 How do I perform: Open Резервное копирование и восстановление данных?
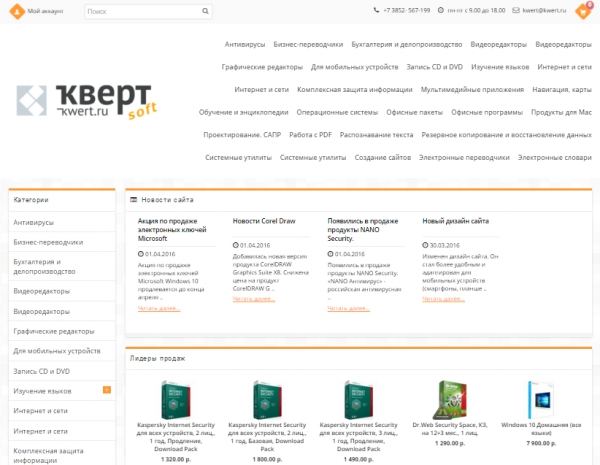click(507, 135)
